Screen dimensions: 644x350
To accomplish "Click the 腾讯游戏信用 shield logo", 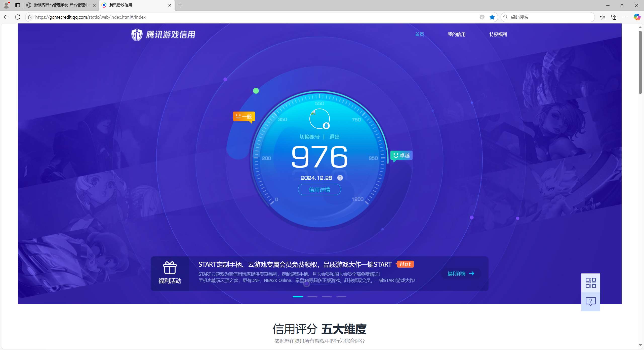I will pos(137,34).
